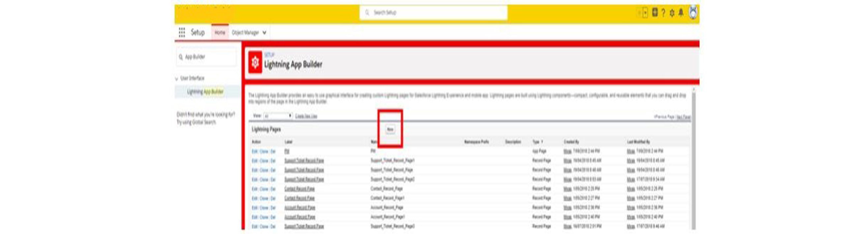Click the Quick Find magnifier icon

181,57
